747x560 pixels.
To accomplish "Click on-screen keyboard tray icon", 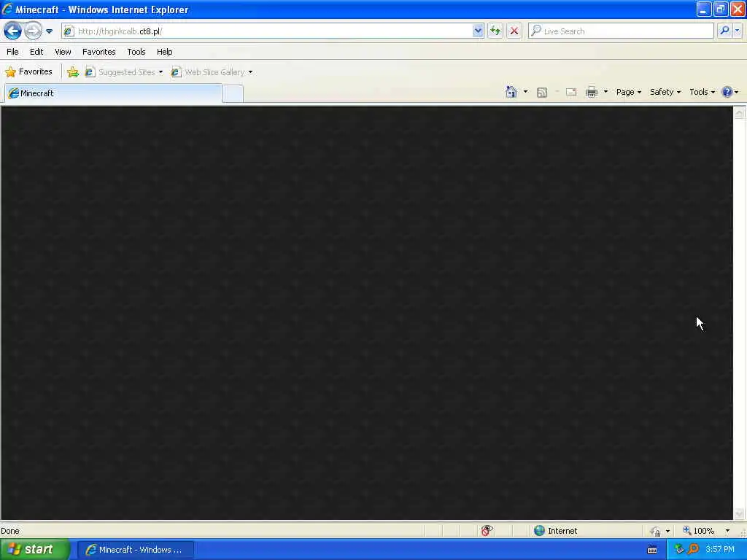I will pyautogui.click(x=652, y=550).
